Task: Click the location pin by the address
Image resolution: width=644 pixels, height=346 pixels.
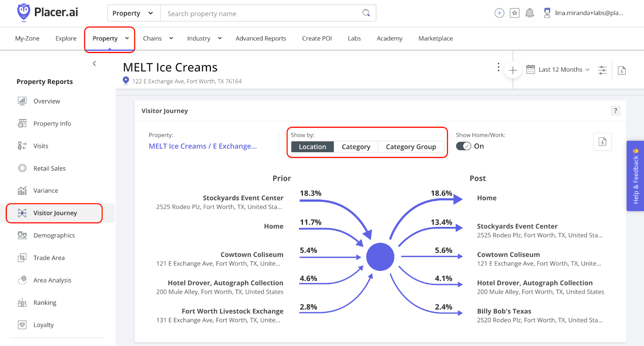Action: click(126, 80)
